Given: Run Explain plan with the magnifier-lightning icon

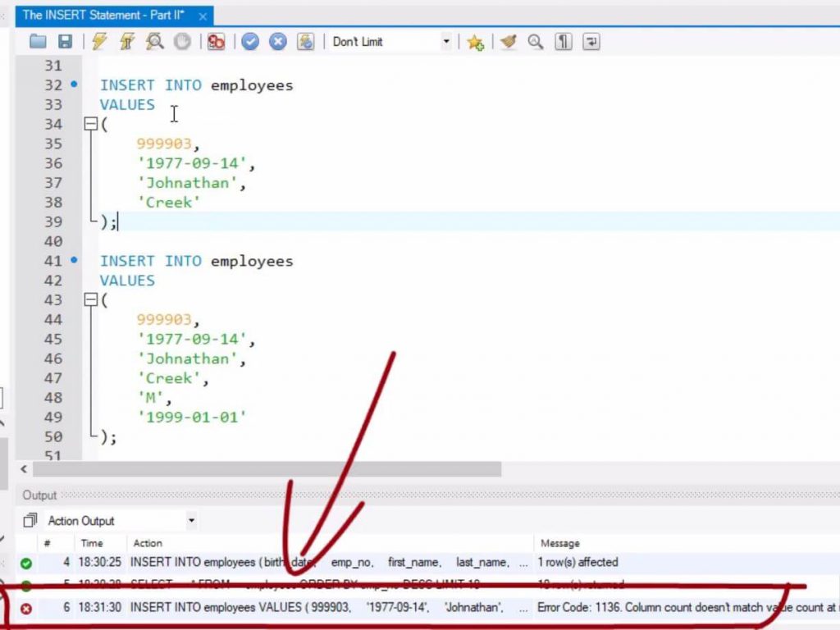Looking at the screenshot, I should pos(155,41).
